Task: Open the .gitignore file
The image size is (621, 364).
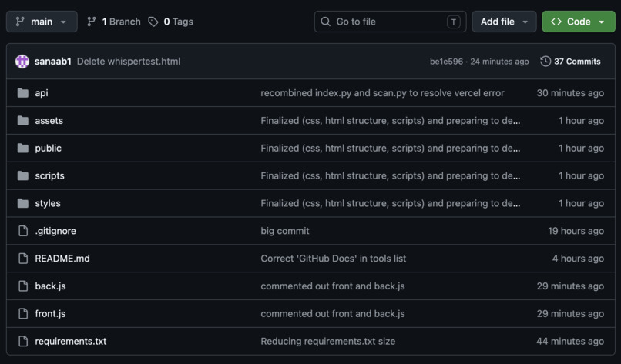Action: (x=55, y=231)
